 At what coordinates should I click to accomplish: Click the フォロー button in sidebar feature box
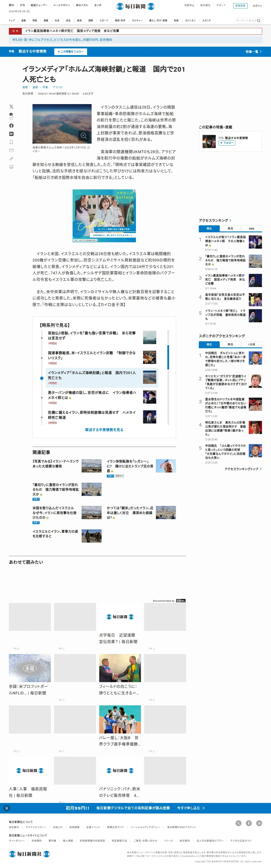227,143
